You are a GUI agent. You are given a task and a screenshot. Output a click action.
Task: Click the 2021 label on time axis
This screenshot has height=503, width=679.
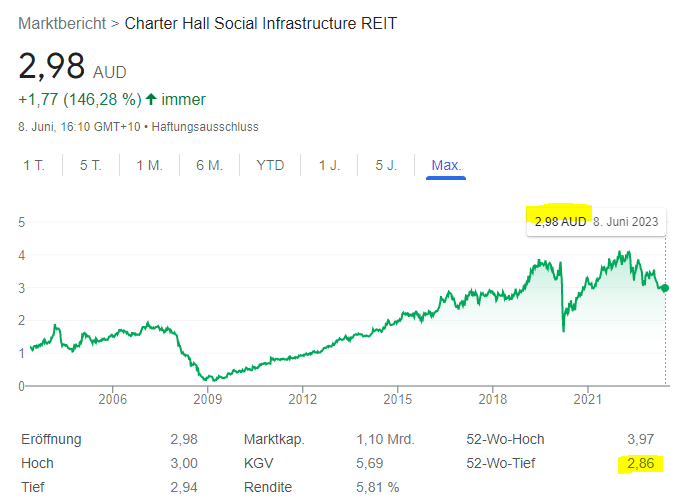click(587, 398)
